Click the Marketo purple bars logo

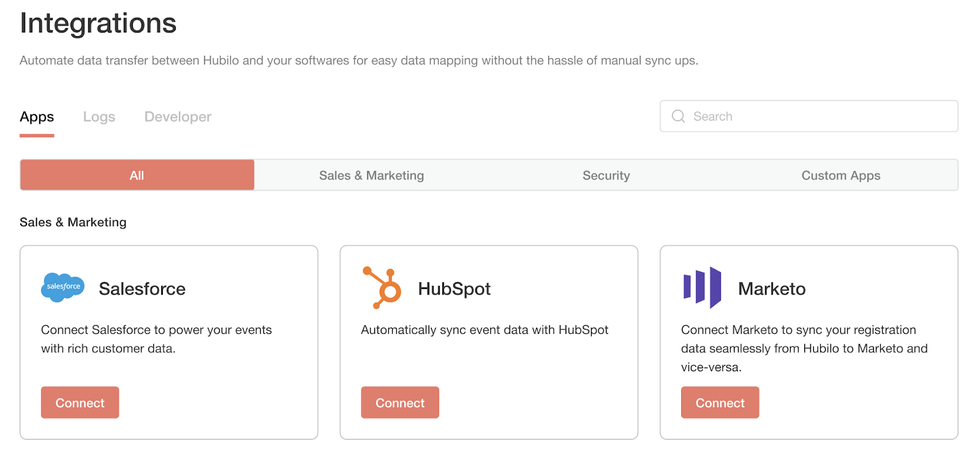click(702, 287)
